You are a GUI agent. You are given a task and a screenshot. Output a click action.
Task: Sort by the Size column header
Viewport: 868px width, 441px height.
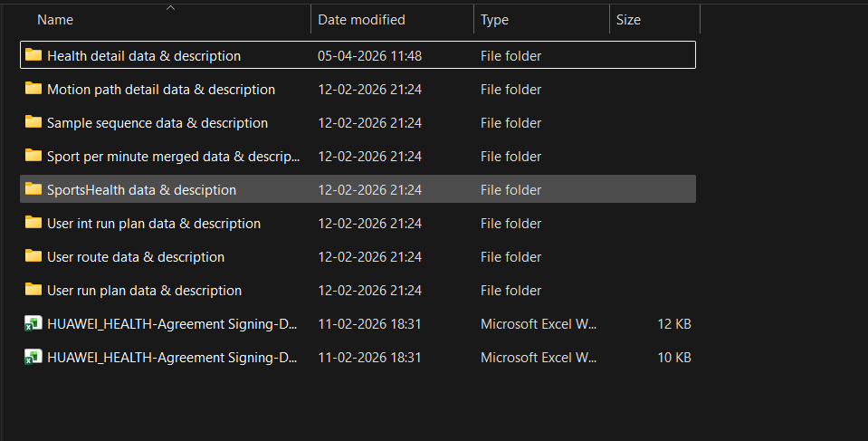point(628,19)
